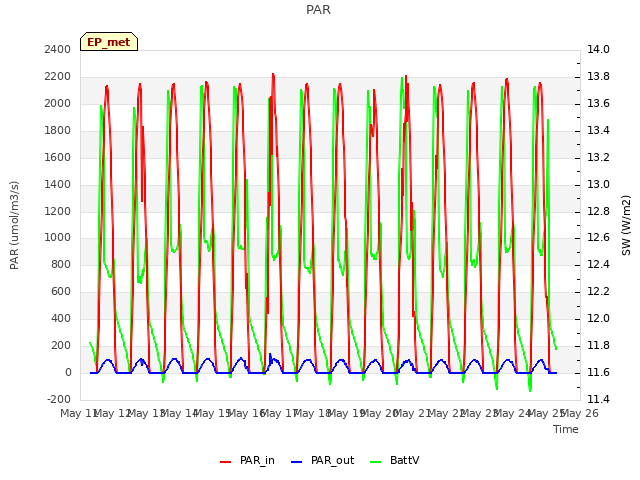Click the EP_met annotation label
This screenshot has height=480, width=640.
[x=109, y=42]
